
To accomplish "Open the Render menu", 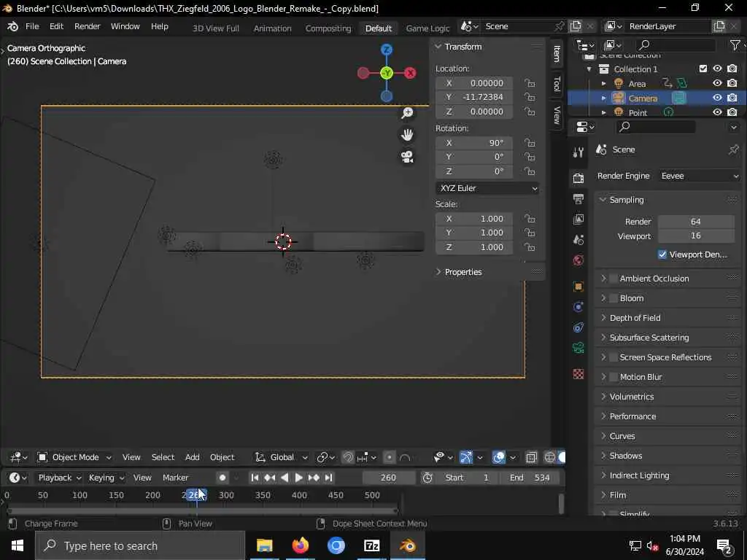I will coord(88,26).
